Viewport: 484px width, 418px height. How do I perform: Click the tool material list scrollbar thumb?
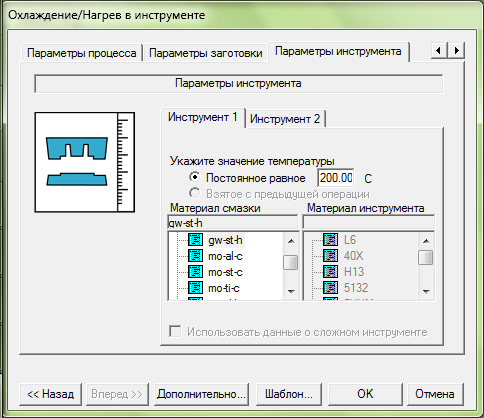(x=426, y=258)
